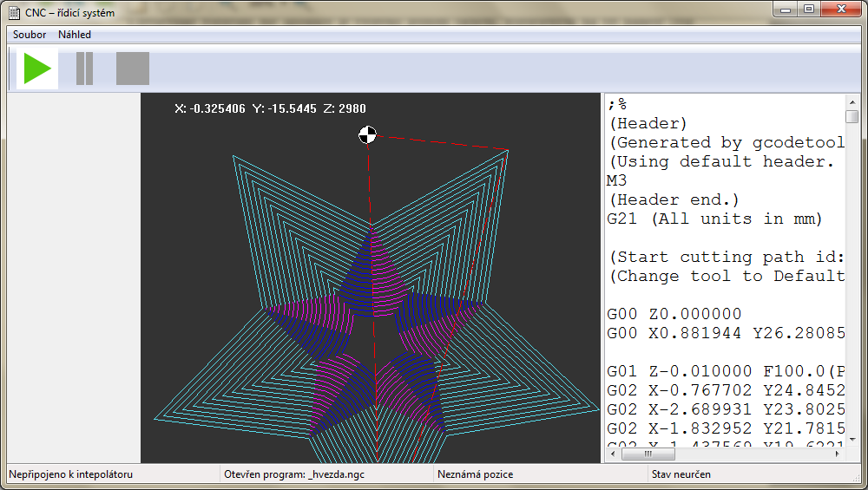Click the up arrow of the G-code vertical scrollbar
Viewport: 868px width, 490px height.
point(852,101)
